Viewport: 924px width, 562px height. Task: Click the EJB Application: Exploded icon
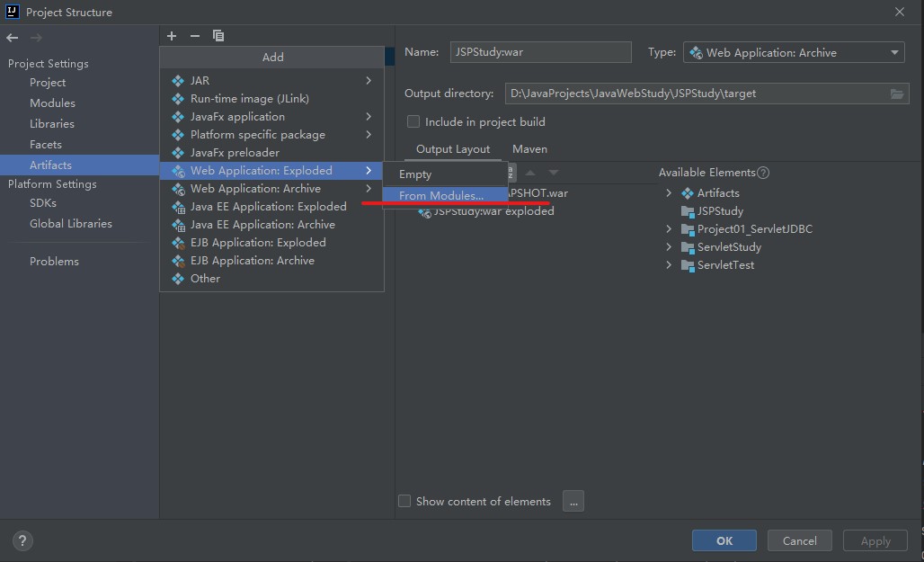pyautogui.click(x=178, y=243)
